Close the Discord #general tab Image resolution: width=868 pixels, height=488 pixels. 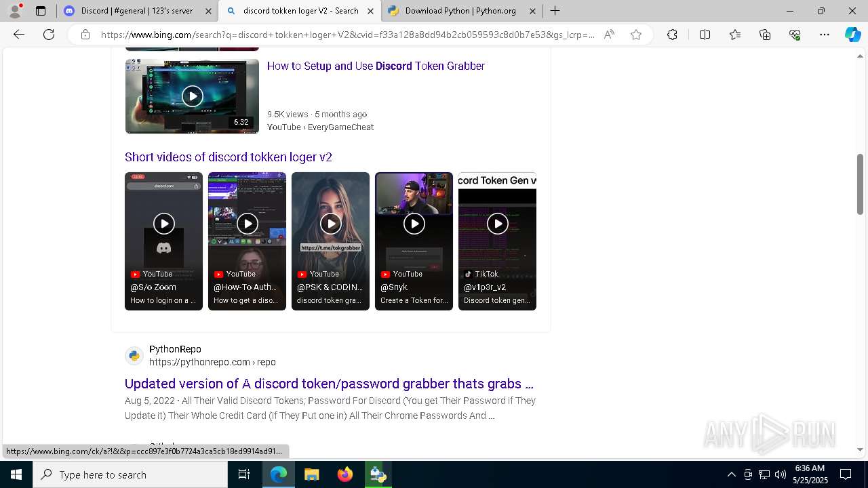point(207,11)
